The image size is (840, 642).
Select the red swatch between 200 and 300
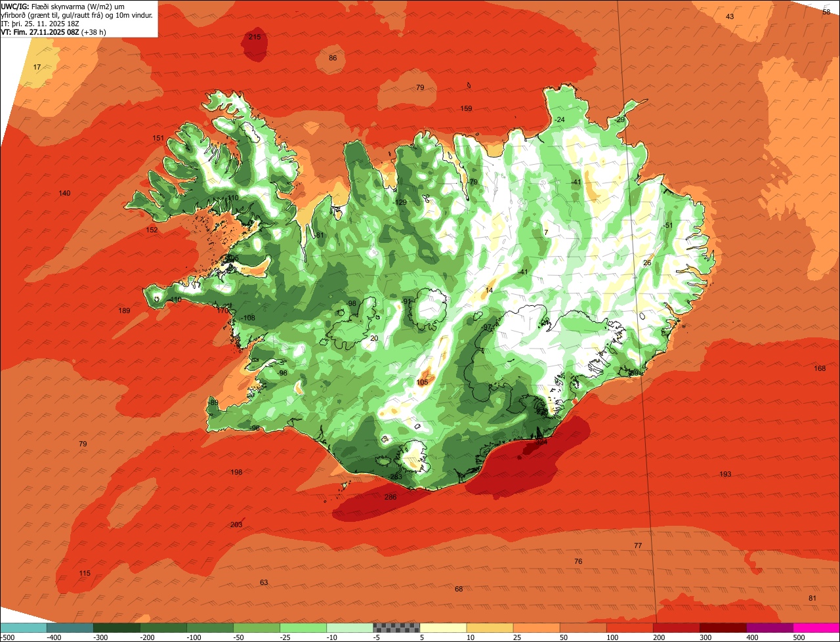tap(676, 628)
